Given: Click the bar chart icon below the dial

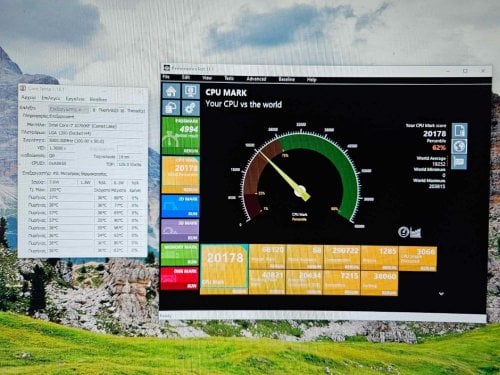Looking at the screenshot, I should [416, 232].
